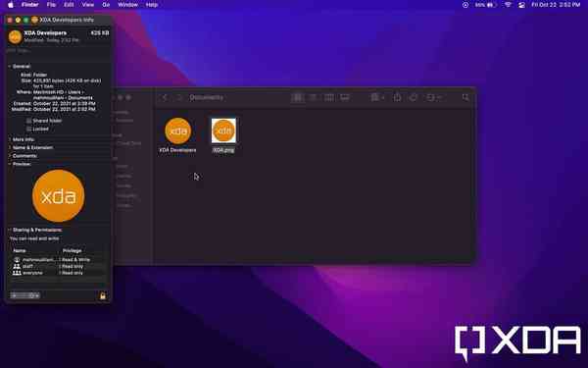Viewport: 588px width, 368px height.
Task: Open the View menu
Action: pos(88,5)
